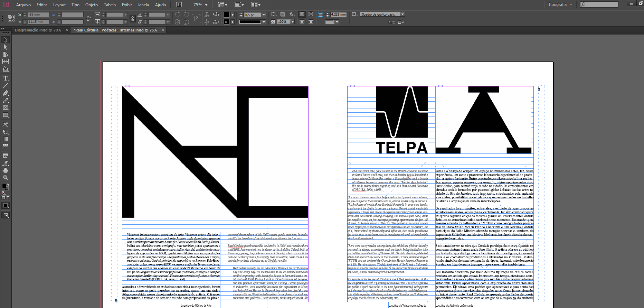Viewport: 644px width, 308px height.
Task: Select the Note tool
Action: pyautogui.click(x=6, y=156)
